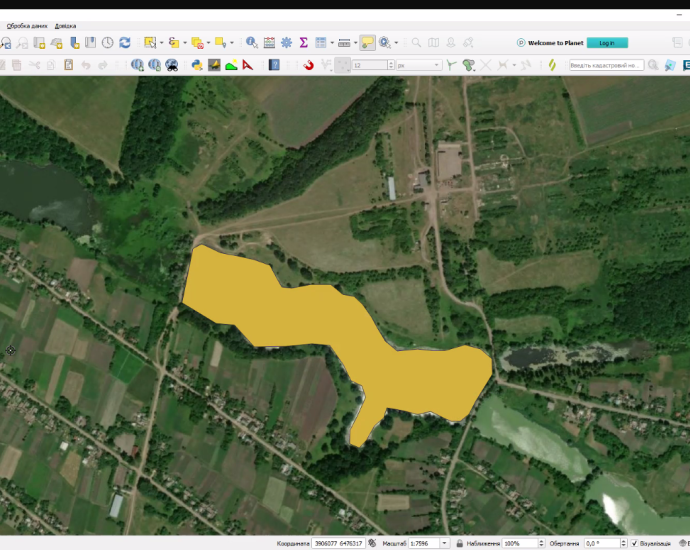Open the Processing Toolbox gear icon
The width and height of the screenshot is (690, 550).
pos(286,43)
